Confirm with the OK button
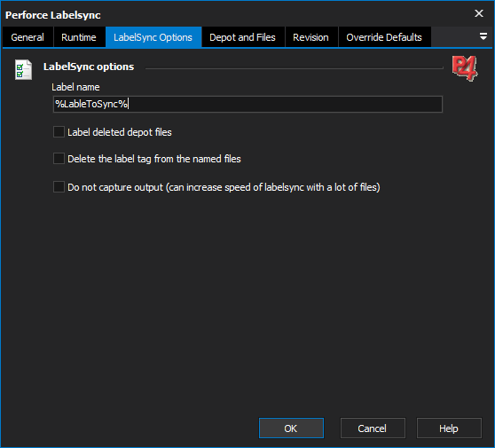 (291, 428)
